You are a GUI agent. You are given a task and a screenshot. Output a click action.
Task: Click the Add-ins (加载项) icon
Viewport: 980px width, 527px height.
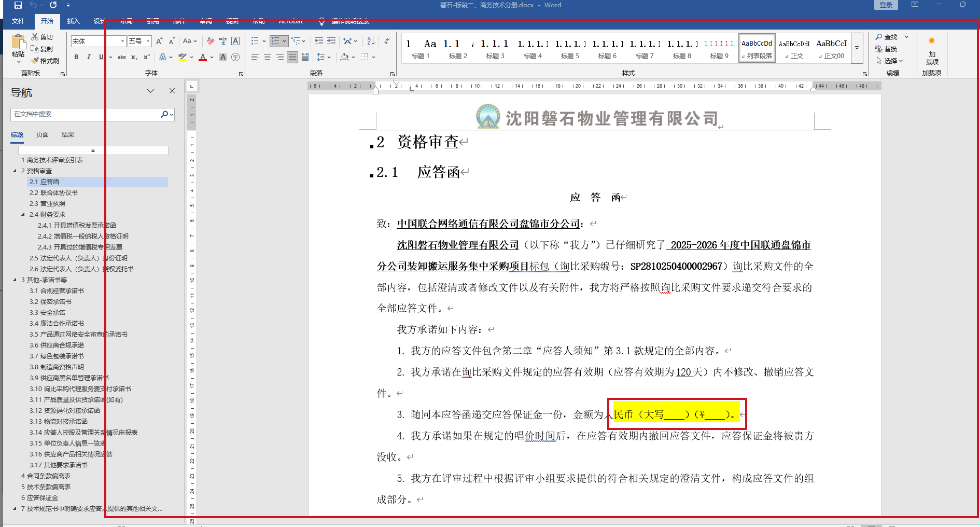[x=932, y=41]
